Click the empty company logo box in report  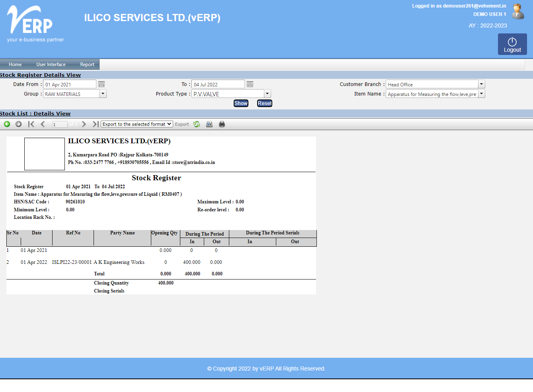click(45, 154)
